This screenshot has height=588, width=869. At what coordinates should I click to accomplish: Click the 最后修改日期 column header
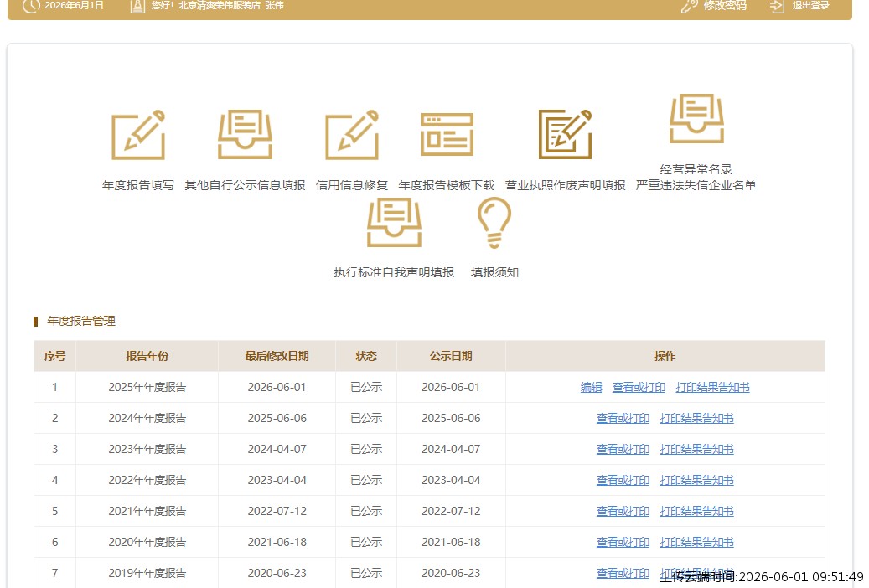click(x=277, y=356)
